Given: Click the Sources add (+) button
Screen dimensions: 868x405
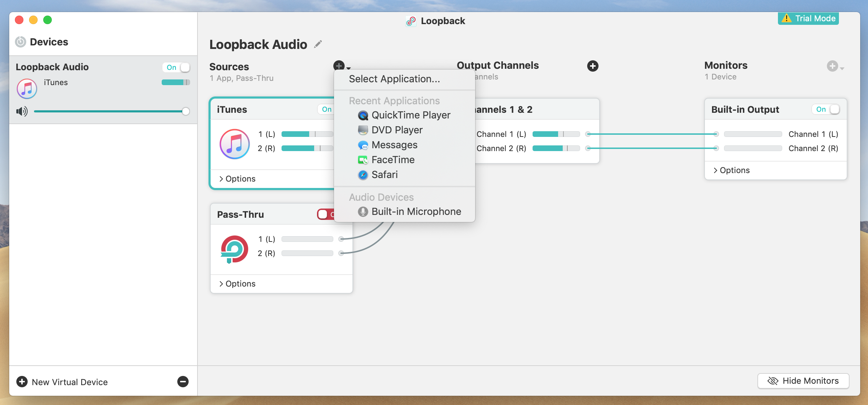Looking at the screenshot, I should point(339,66).
